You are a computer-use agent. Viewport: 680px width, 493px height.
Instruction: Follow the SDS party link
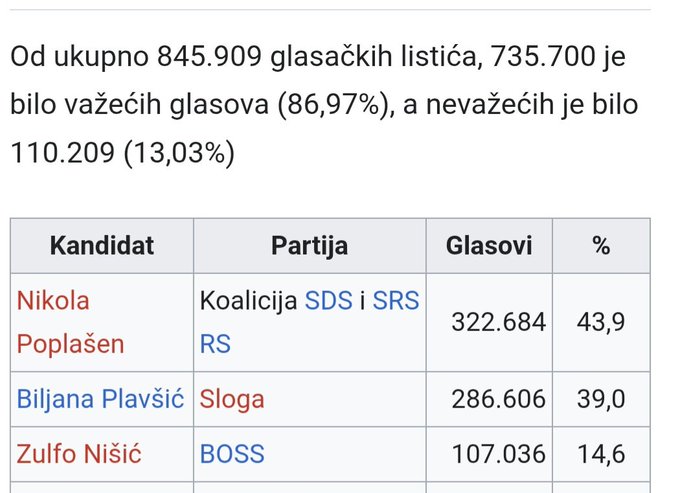tap(329, 300)
